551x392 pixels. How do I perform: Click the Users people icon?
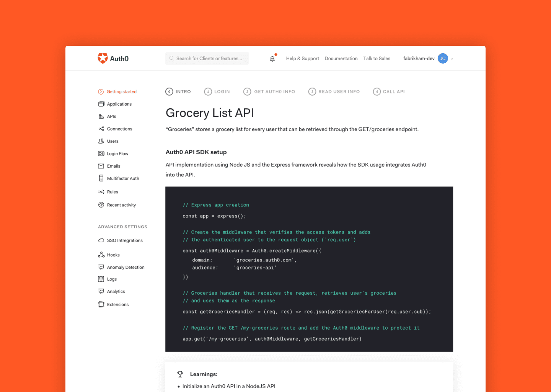pyautogui.click(x=101, y=141)
